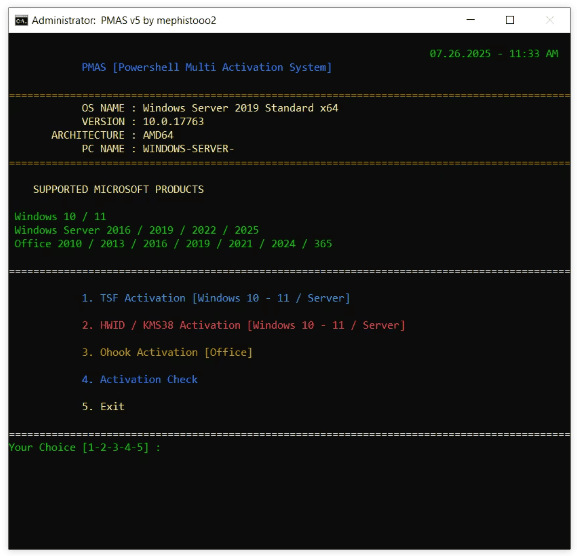Screen dimensions: 577x556
Task: Click option '3. Ohook Activation [Office]'
Action: point(167,352)
